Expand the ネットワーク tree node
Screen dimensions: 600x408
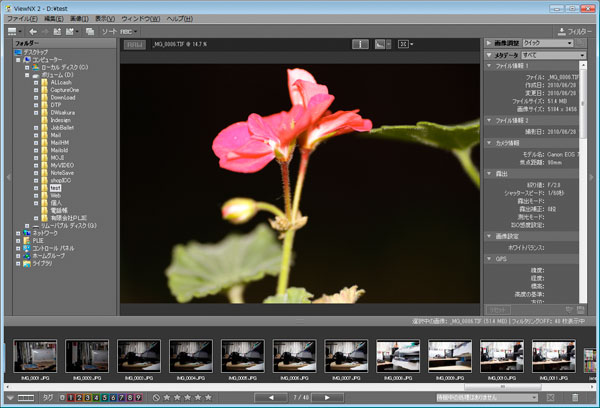[x=18, y=233]
